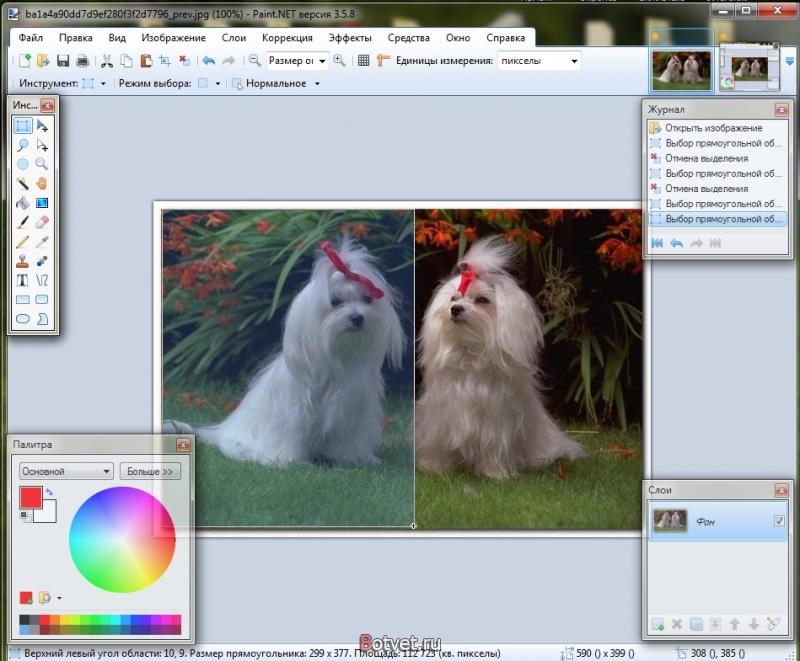800x661 pixels.
Task: Open the Единицы измерения dropdown (пикселы)
Action: click(540, 61)
